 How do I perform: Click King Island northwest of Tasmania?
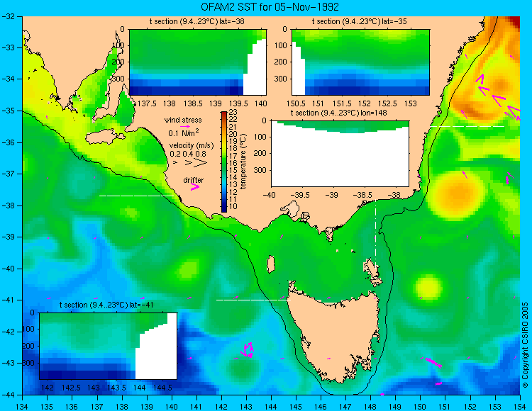(271, 264)
